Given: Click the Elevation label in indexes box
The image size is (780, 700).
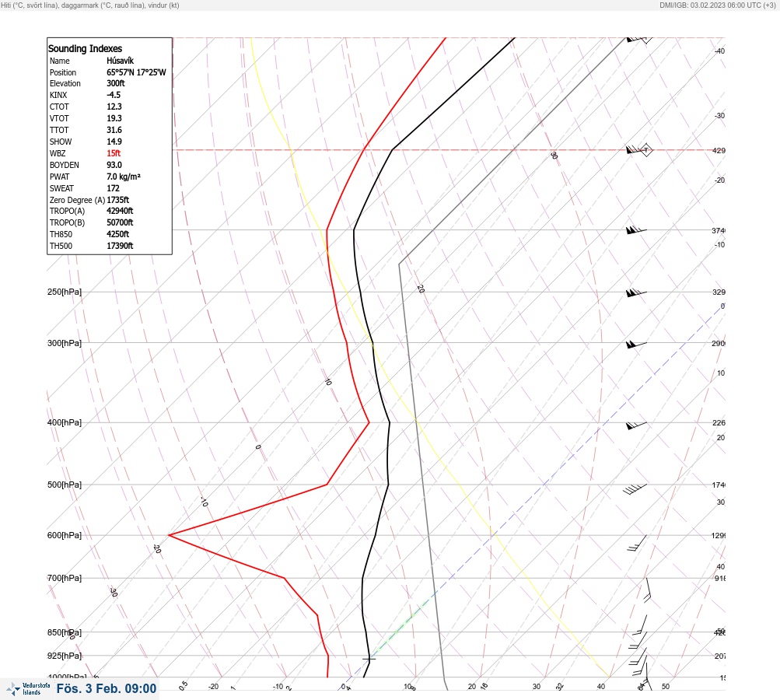Looking at the screenshot, I should 65,83.
